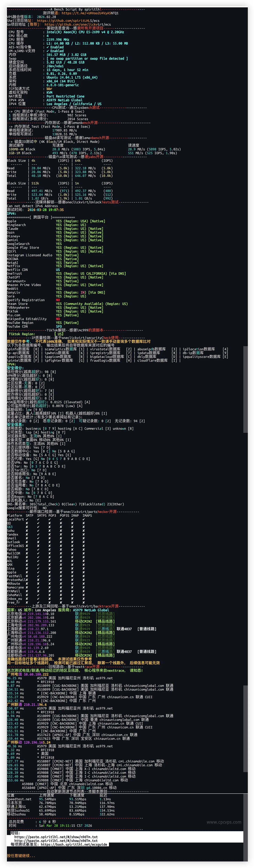Viewport: 254px width, 868px height.
Task: Click the test time 2026-03-28 19:07:35
Action: coord(46,210)
